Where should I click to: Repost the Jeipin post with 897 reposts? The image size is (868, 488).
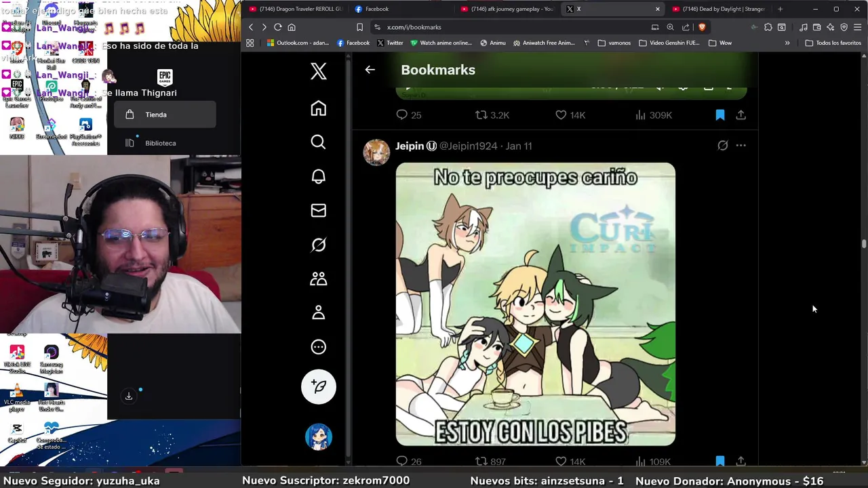490,461
